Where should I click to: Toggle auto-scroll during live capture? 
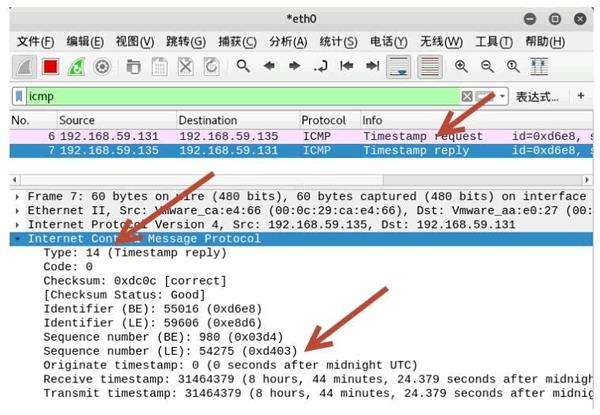(x=399, y=67)
